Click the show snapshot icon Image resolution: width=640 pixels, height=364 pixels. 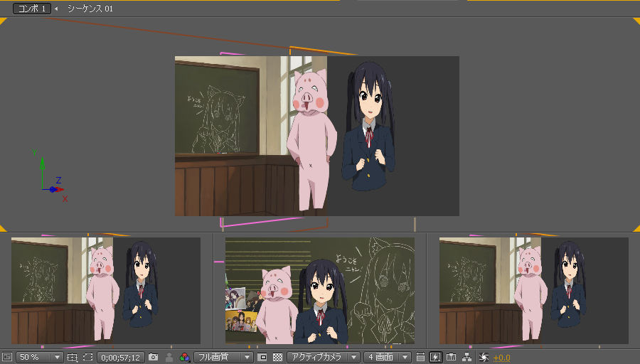[169, 357]
